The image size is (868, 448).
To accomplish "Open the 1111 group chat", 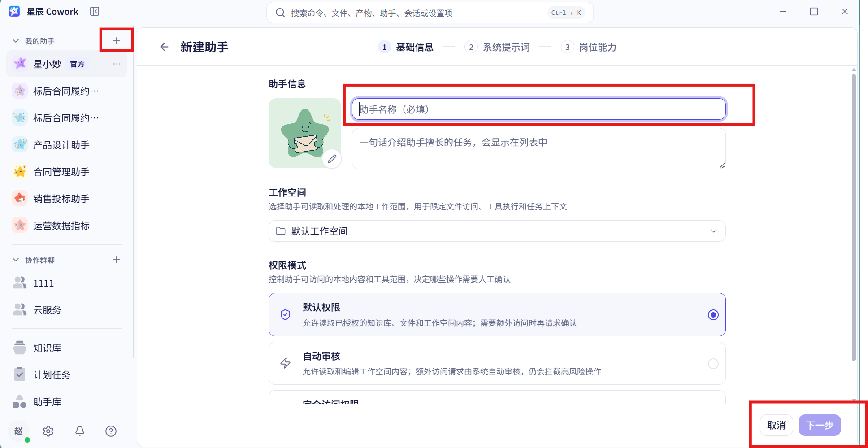I will tap(67, 283).
